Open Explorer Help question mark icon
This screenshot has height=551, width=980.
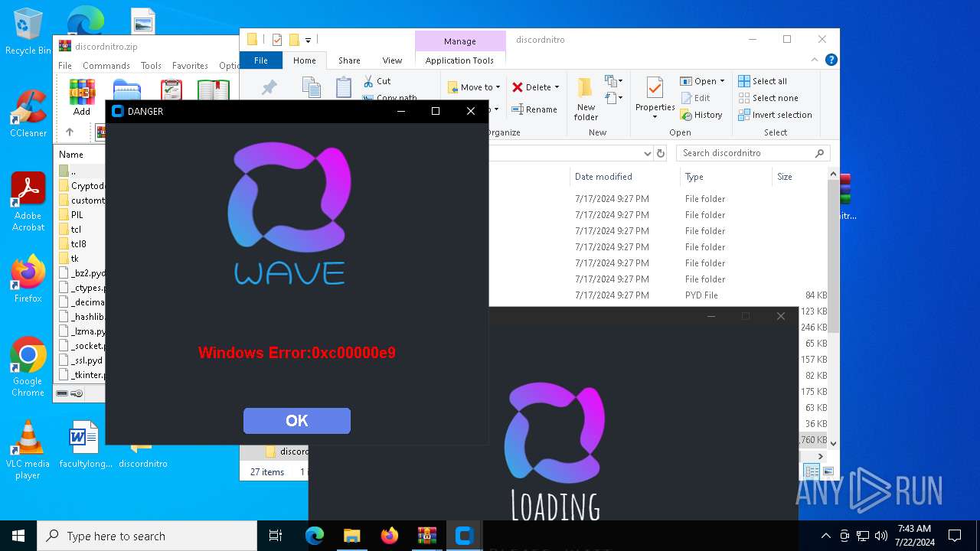click(831, 60)
